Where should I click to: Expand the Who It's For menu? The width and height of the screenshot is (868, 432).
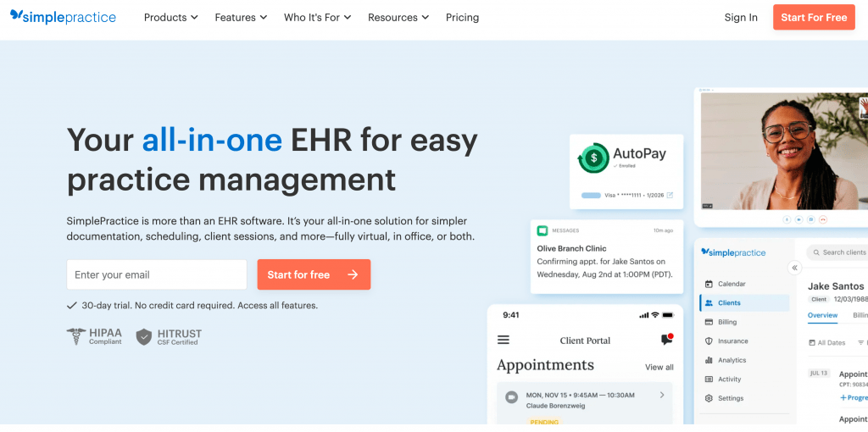coord(318,17)
